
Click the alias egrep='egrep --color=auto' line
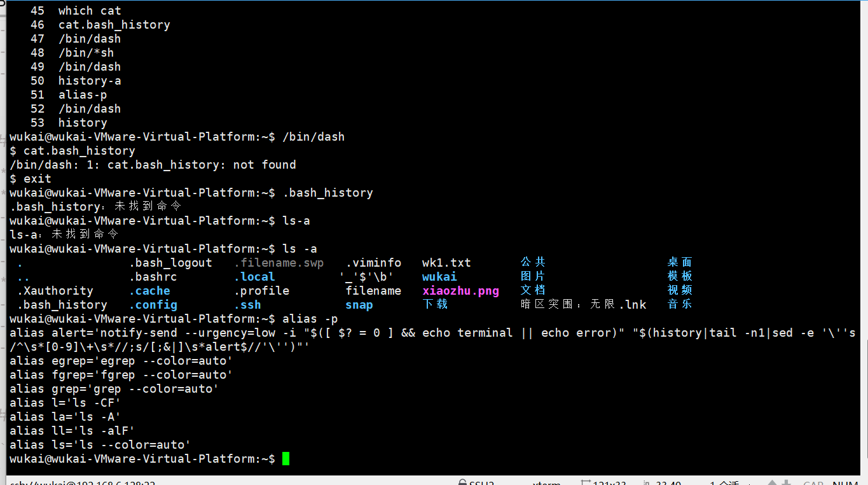(x=121, y=361)
